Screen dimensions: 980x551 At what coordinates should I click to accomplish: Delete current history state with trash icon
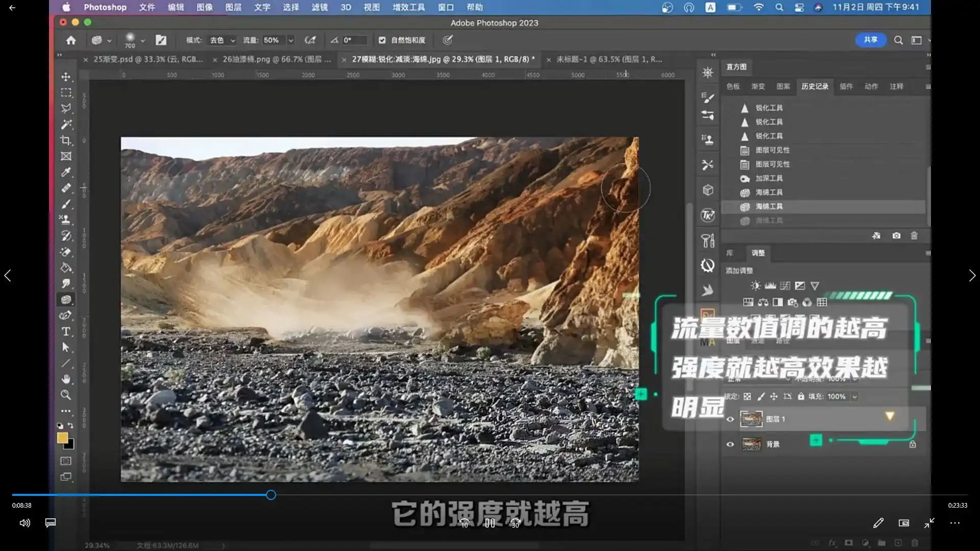pyautogui.click(x=914, y=236)
